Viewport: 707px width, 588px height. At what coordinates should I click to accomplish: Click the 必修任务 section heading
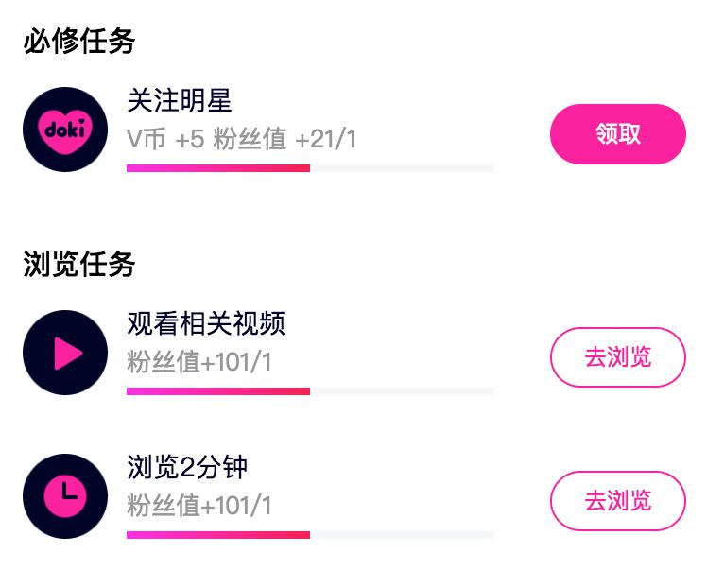point(79,42)
